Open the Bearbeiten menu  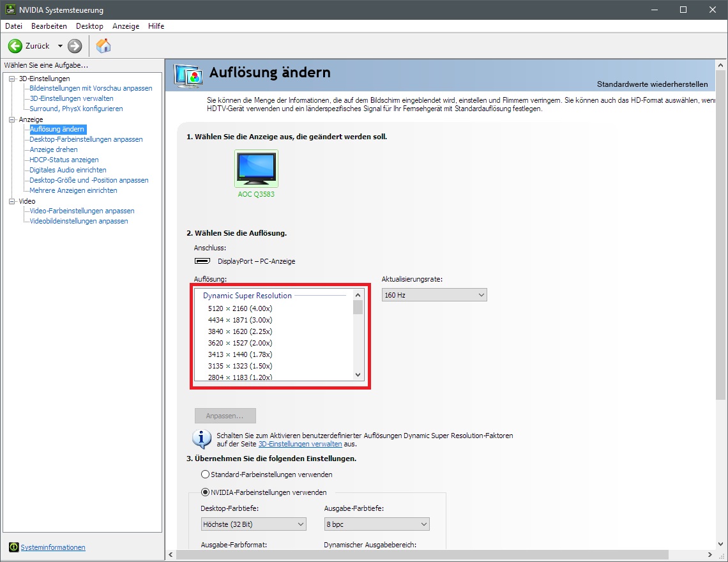pos(49,26)
